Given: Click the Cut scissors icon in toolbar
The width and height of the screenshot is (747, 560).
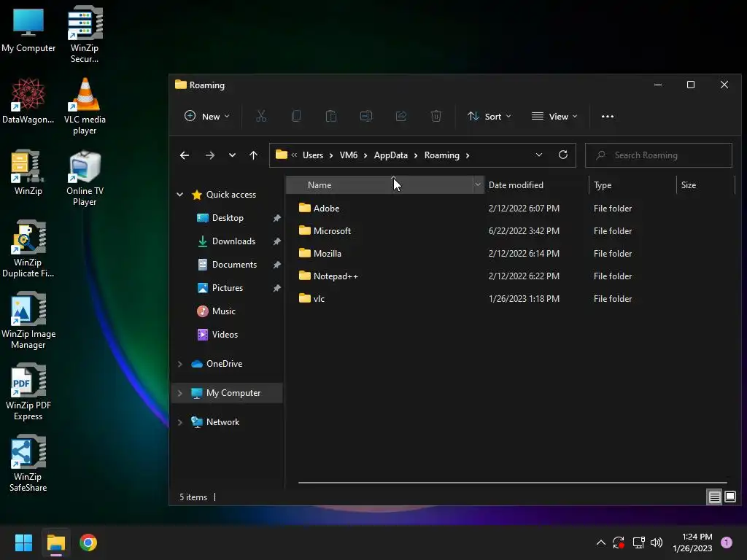Looking at the screenshot, I should 261,116.
